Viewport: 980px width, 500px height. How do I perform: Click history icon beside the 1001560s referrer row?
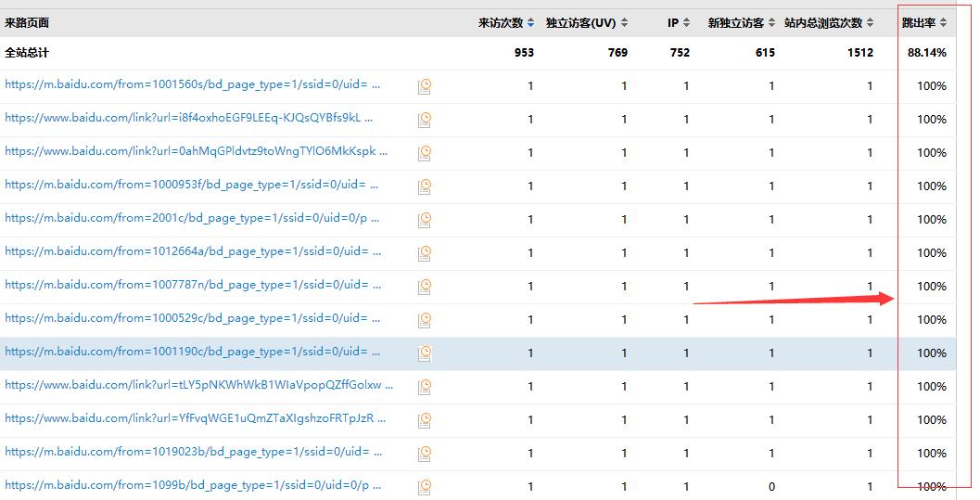point(425,86)
